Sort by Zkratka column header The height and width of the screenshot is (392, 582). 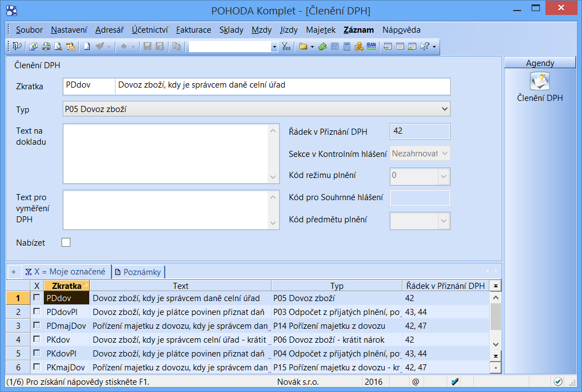pos(67,286)
